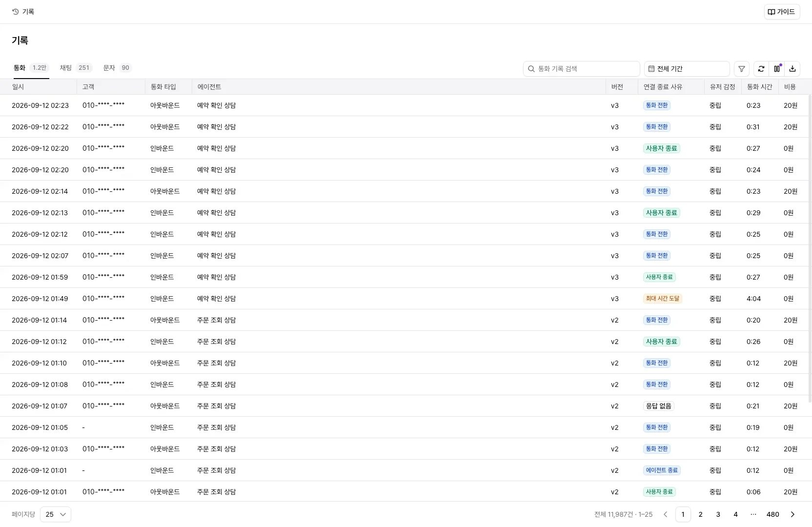Click the calendar icon in 전체 기간
812x527 pixels.
tap(651, 69)
